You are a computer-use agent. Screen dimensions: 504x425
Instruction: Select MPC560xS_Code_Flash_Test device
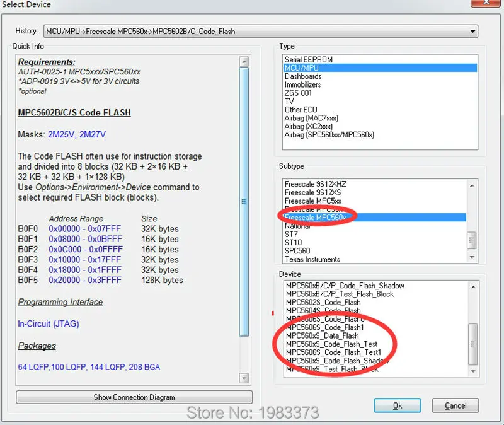pos(331,344)
